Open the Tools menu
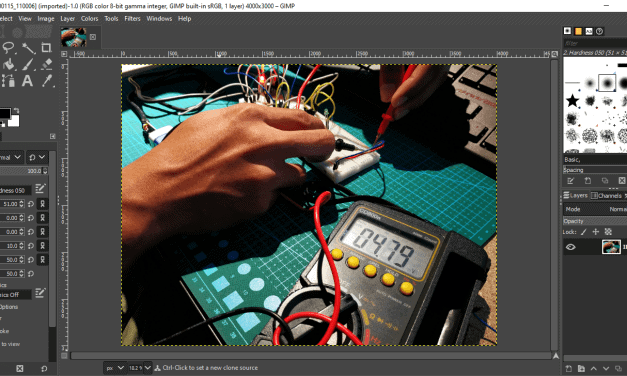The image size is (627, 376). pos(111,18)
